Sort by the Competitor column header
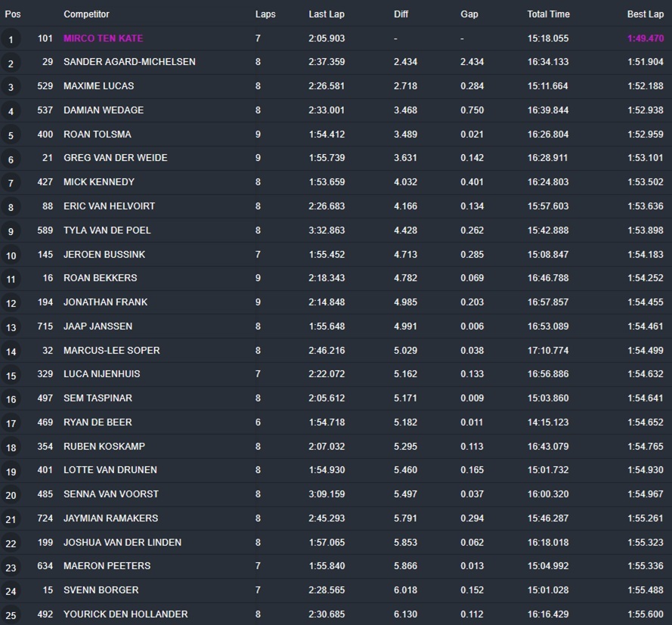Viewport: 672px width, 625px height. 86,14
